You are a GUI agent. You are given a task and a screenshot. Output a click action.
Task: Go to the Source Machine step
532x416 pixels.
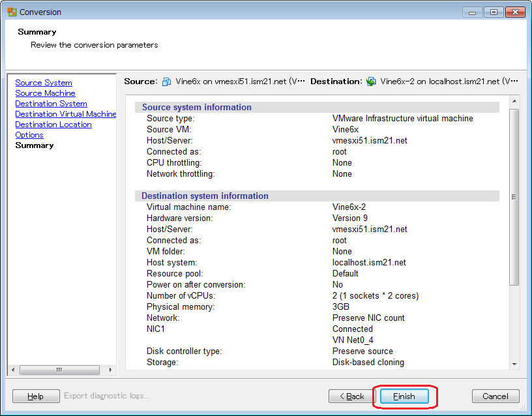45,93
